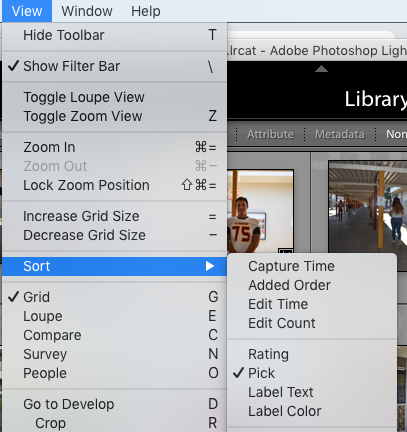Click the highlighted View menu
This screenshot has width=407, height=432.
27,11
